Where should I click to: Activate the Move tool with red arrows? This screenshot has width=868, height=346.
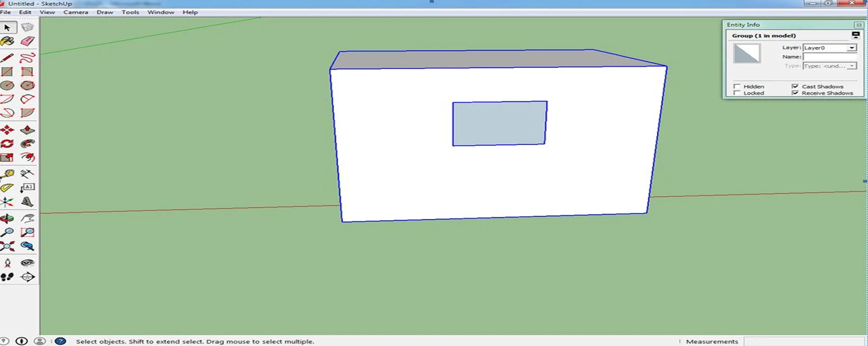[8, 130]
